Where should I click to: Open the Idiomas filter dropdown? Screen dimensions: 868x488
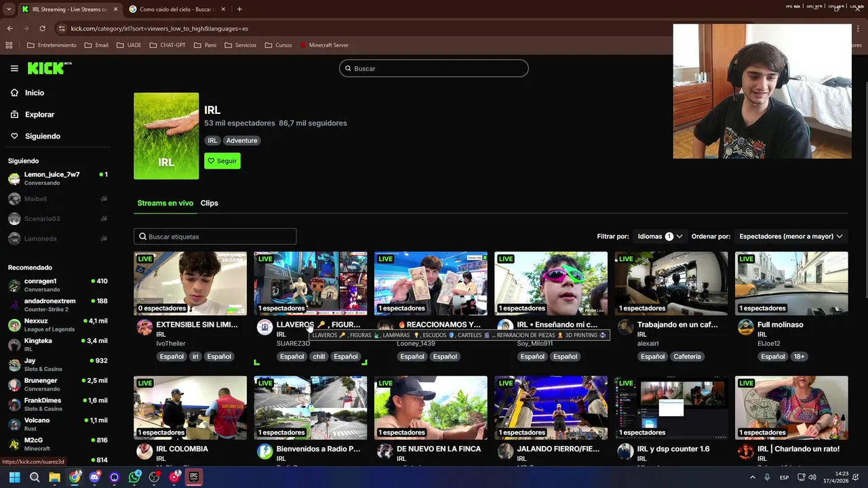660,237
